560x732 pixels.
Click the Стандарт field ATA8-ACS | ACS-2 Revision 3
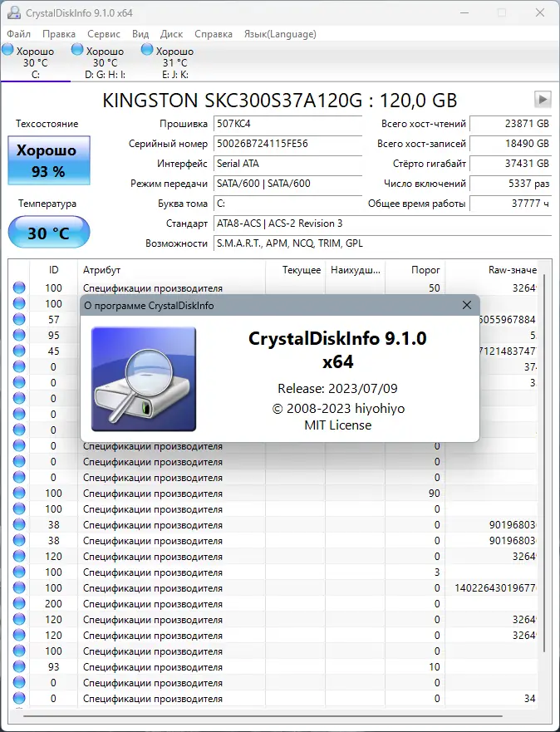(383, 224)
